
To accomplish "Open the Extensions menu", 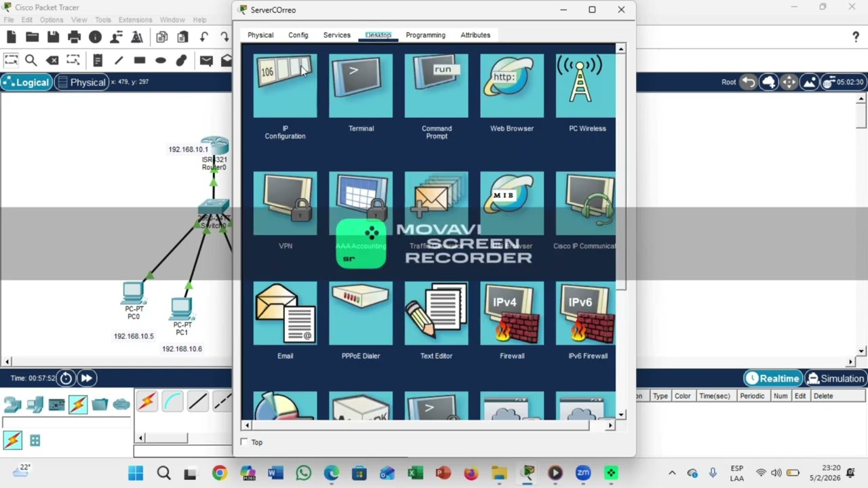I will (x=135, y=20).
